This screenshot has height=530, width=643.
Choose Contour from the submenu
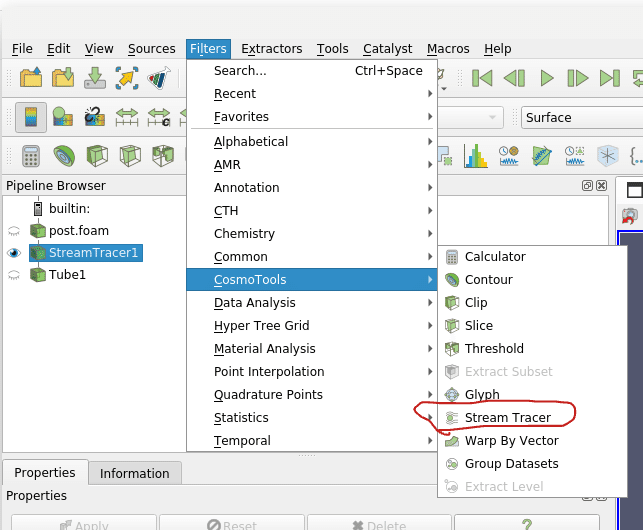click(x=532, y=280)
